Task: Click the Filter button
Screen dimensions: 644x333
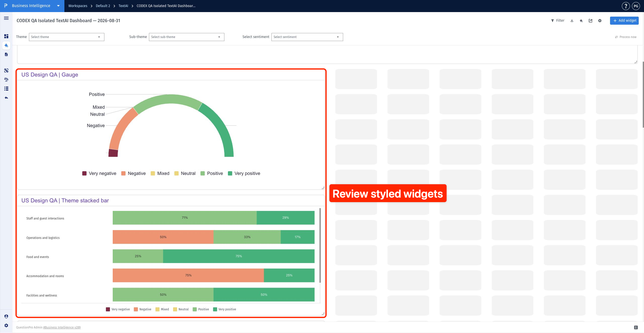Action: [558, 21]
